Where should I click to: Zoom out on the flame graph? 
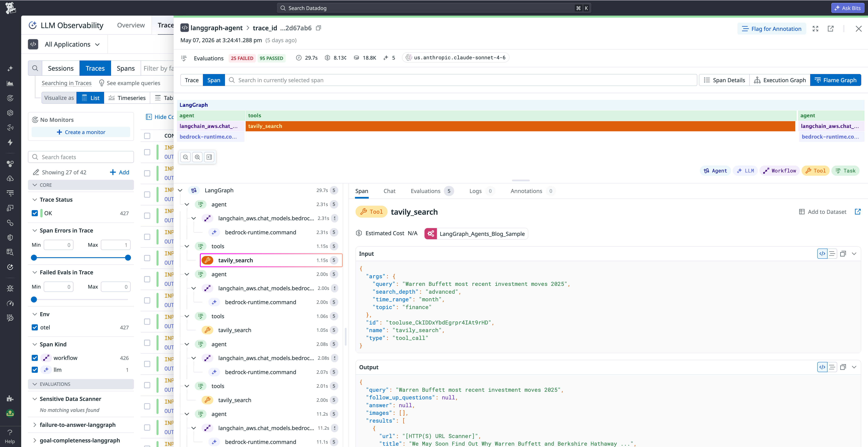[185, 157]
